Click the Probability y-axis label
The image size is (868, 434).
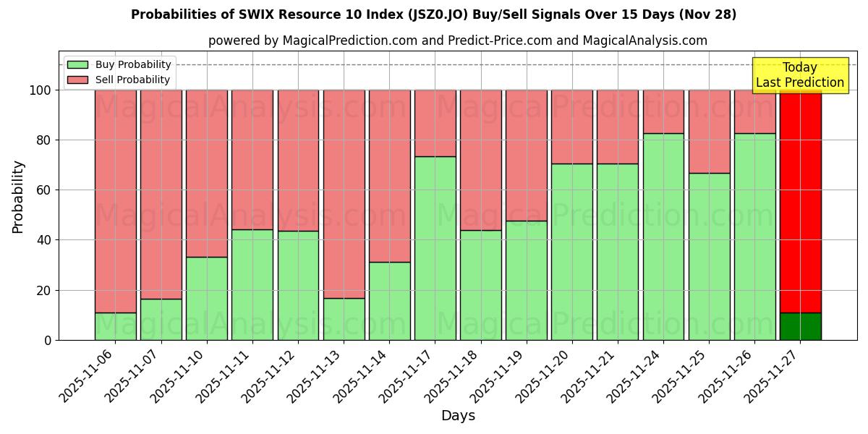17,194
